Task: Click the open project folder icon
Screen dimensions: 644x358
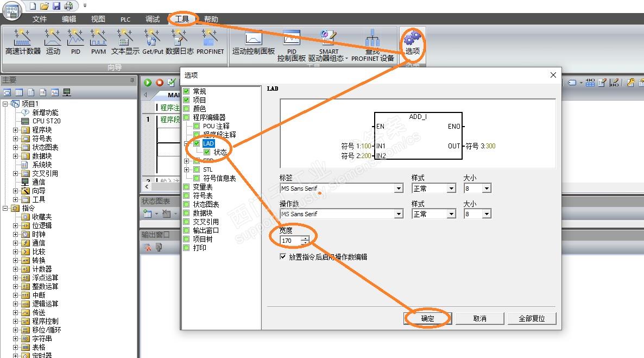Action: coord(45,6)
